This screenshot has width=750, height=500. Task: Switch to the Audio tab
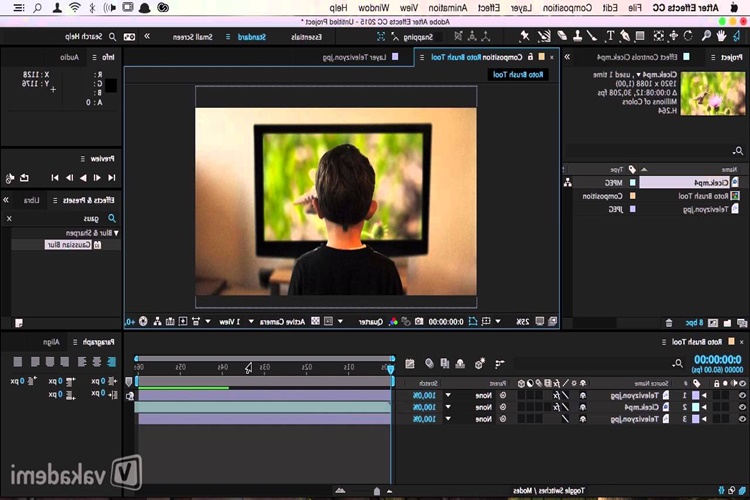[70, 57]
